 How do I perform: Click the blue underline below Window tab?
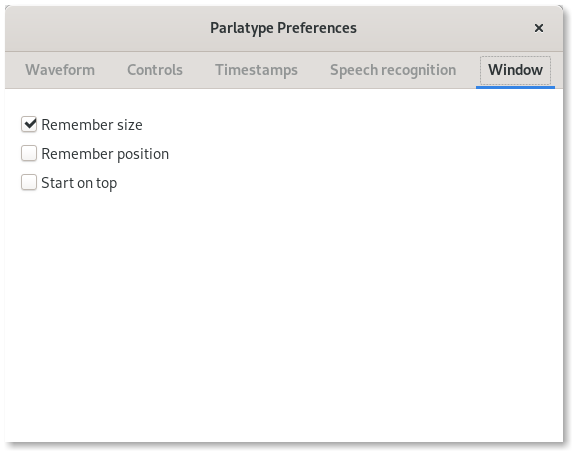pos(515,87)
